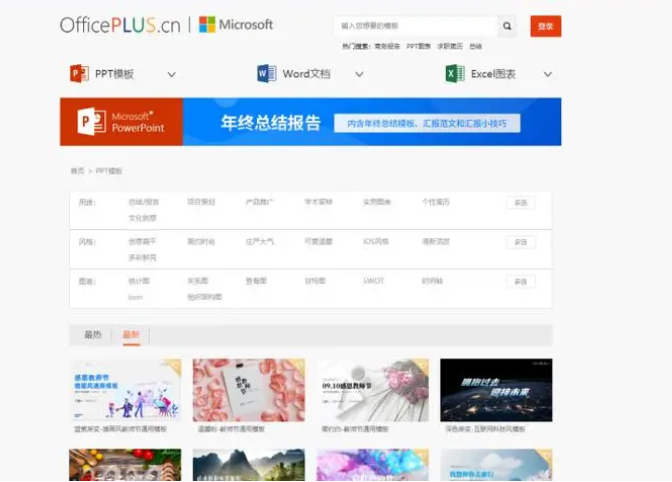
Task: Filter by 学术答辩 usage
Action: [318, 202]
